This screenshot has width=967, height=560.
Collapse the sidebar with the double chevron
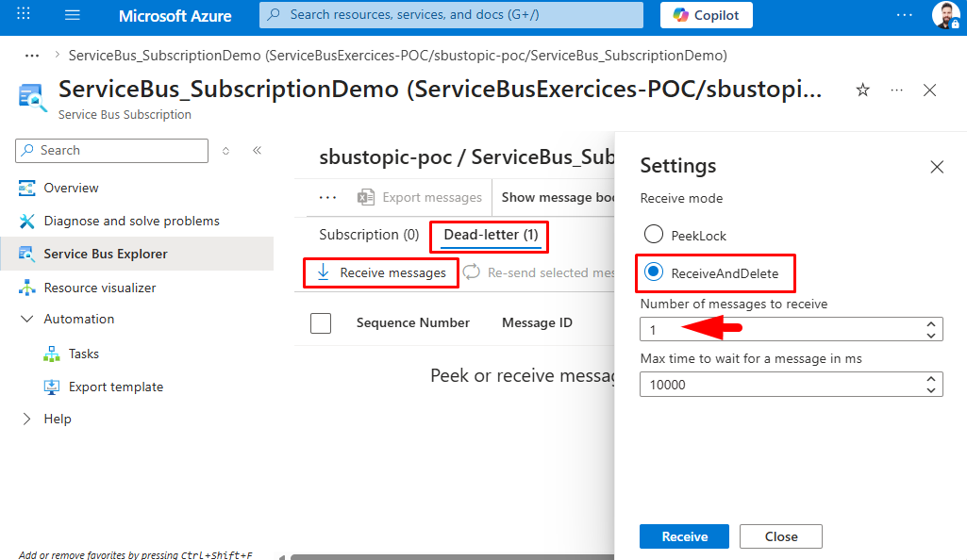[258, 150]
